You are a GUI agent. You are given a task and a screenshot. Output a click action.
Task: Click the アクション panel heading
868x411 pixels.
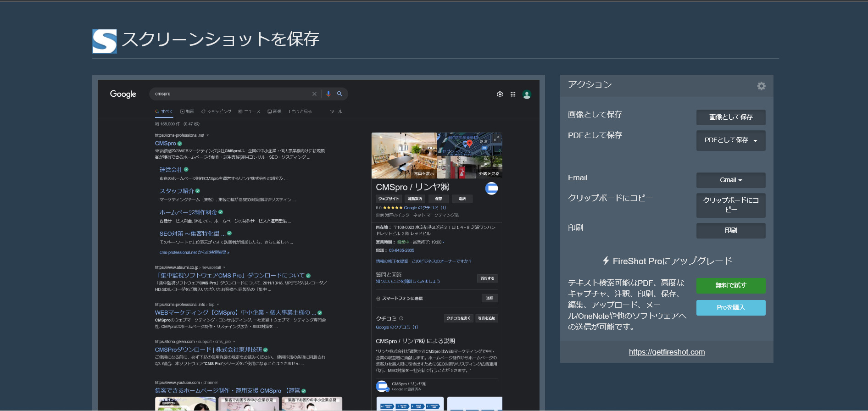click(590, 84)
